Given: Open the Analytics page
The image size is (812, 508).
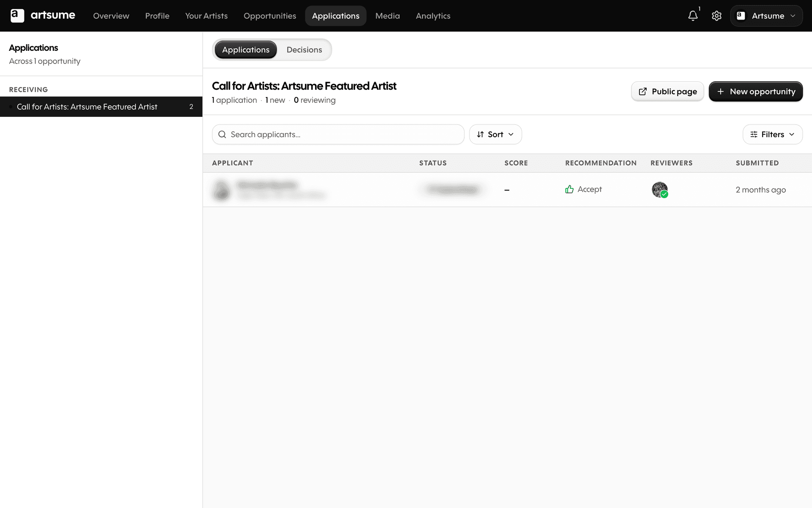Looking at the screenshot, I should (x=433, y=16).
